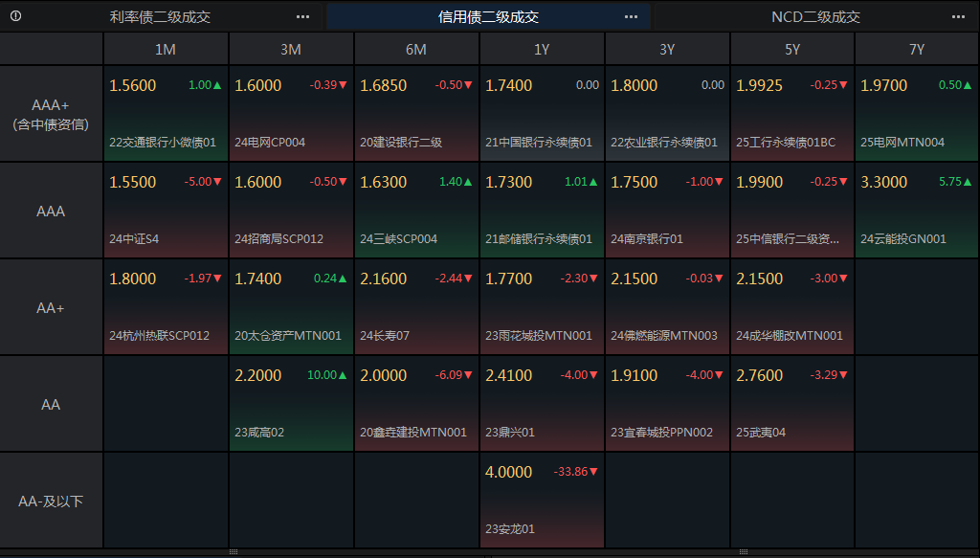This screenshot has width=980, height=558.
Task: Click the 20建设银行二级 bond cell
Action: pos(416,114)
